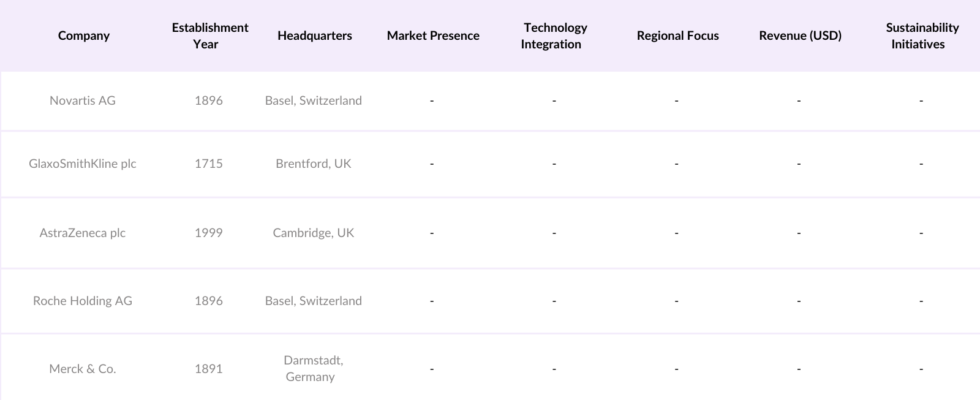The height and width of the screenshot is (400, 980).
Task: Select the Technology Integration header
Action: 554,36
